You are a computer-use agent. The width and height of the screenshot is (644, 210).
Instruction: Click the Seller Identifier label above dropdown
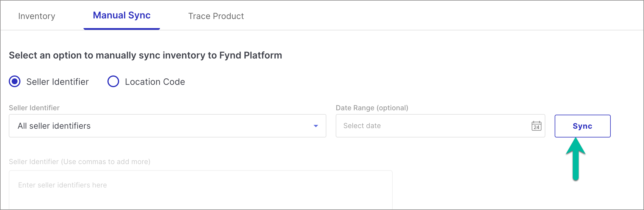click(x=34, y=108)
